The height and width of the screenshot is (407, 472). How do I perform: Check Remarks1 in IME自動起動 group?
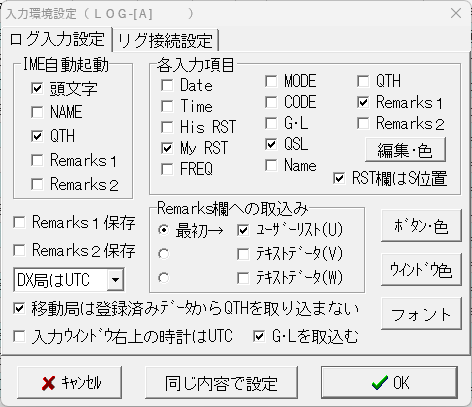pyautogui.click(x=37, y=160)
